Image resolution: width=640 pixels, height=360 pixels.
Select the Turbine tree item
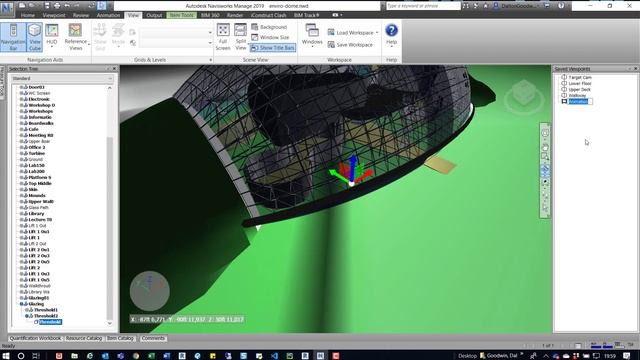(37, 153)
